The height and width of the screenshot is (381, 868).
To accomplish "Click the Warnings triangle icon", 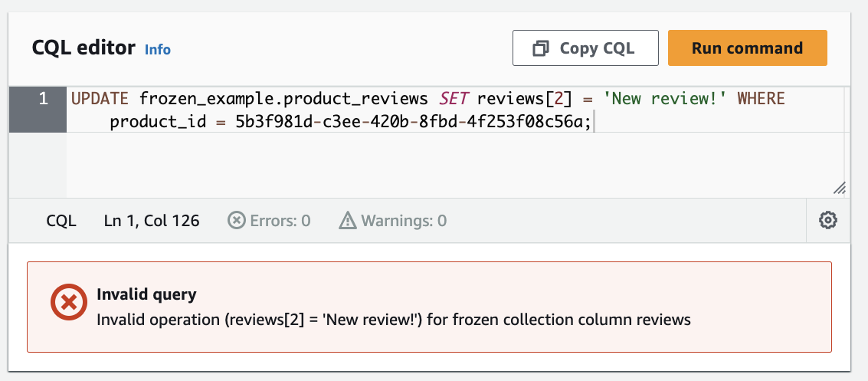I will click(x=348, y=221).
